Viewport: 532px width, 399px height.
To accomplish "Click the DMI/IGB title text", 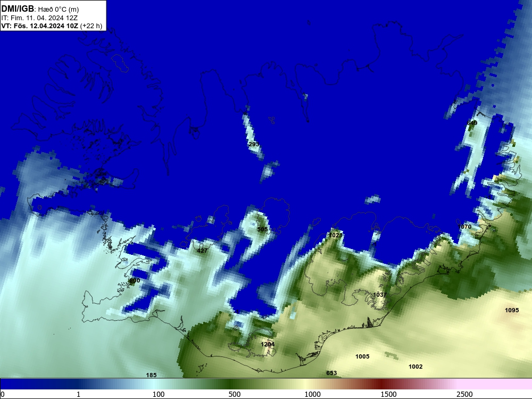I will [18, 9].
